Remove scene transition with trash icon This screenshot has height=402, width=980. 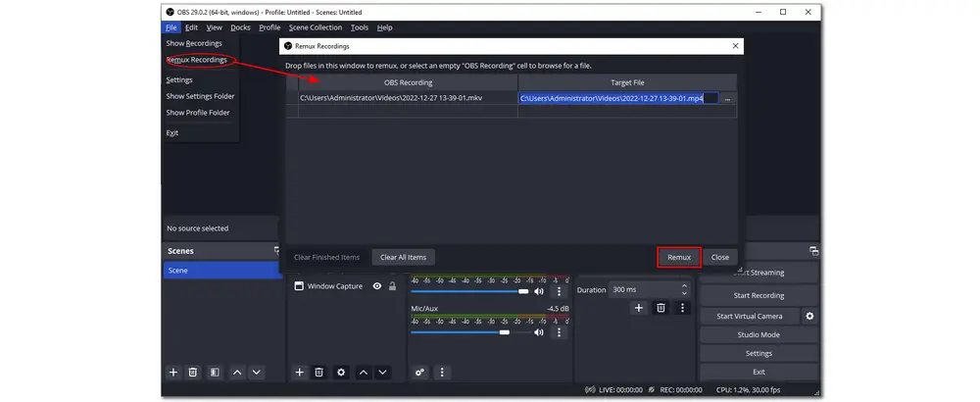[x=661, y=308]
